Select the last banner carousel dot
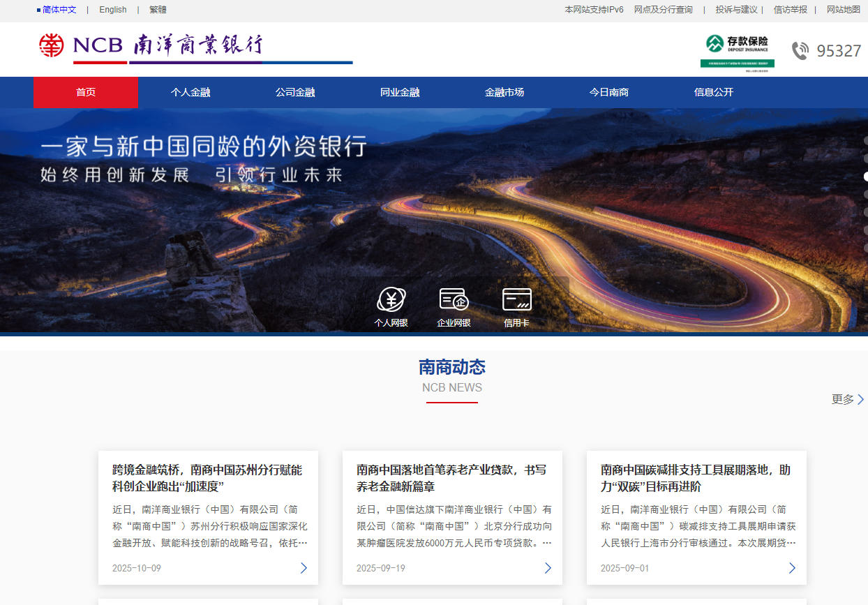The image size is (868, 605). click(865, 248)
